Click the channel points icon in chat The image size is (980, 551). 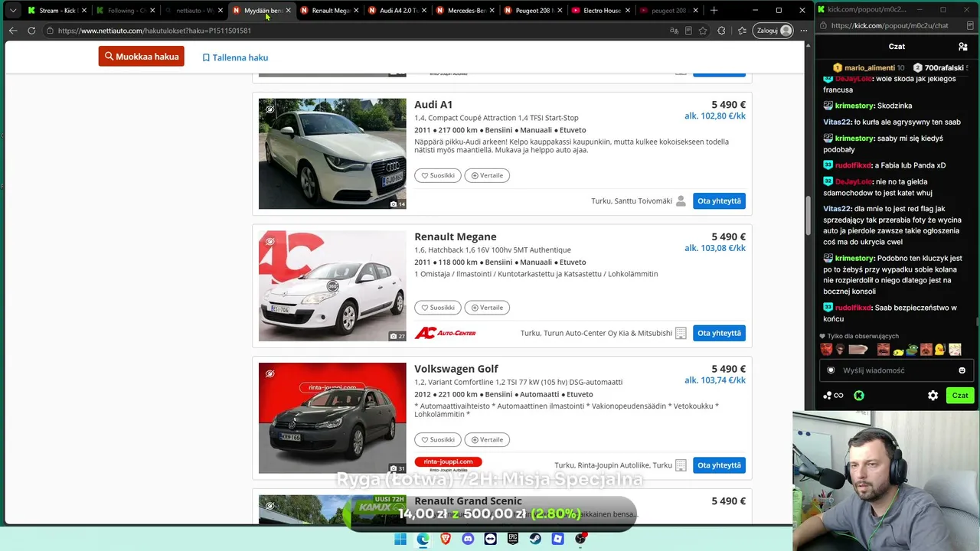833,396
